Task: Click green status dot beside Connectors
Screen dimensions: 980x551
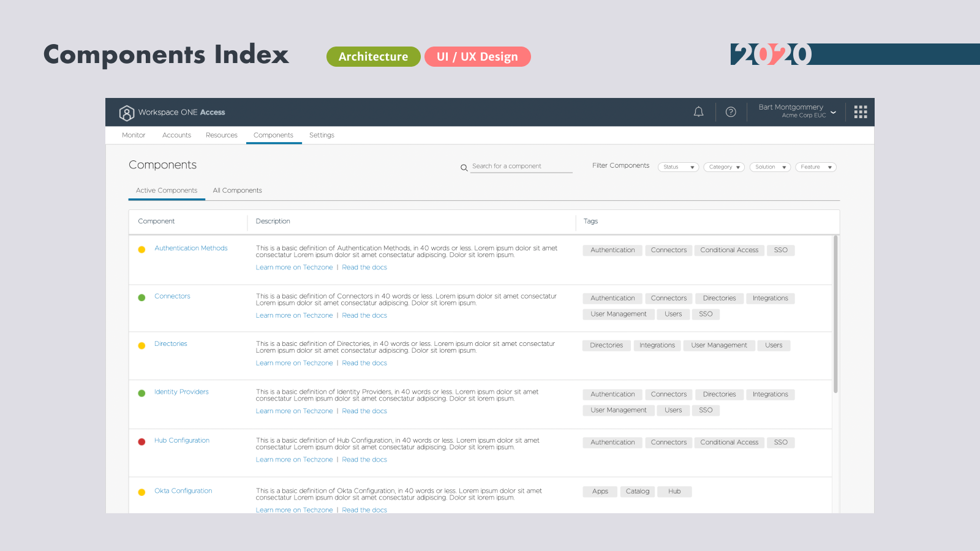Action: 141,298
